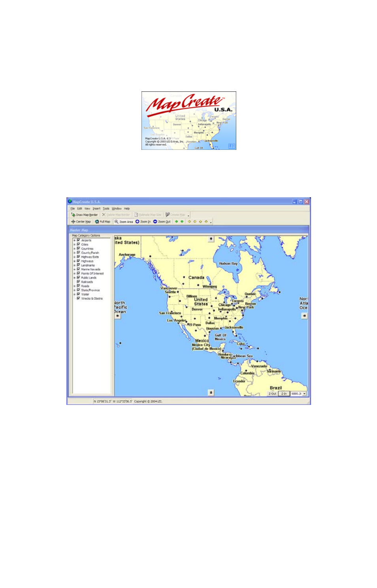Select the Water category label
Image resolution: width=377 pixels, height=588 pixels.
tap(85, 294)
